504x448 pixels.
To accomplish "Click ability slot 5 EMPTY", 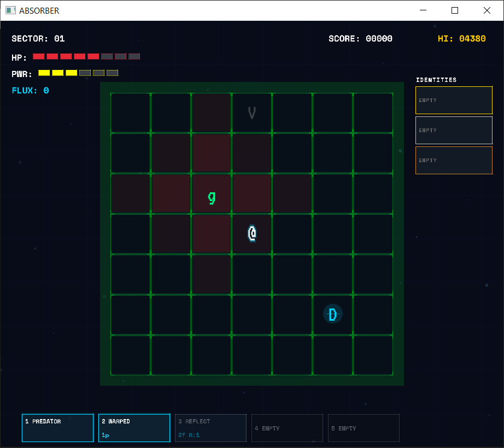I will click(364, 428).
